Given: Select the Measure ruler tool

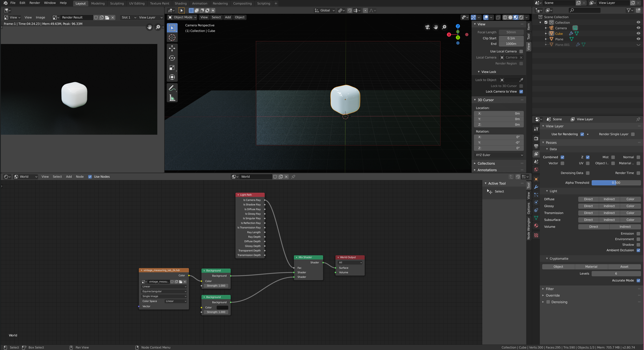Looking at the screenshot, I should 172,98.
